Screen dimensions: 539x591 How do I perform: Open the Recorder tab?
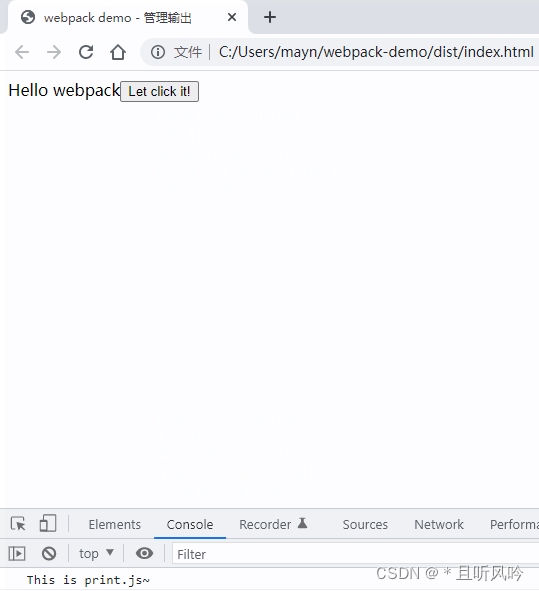pos(273,524)
